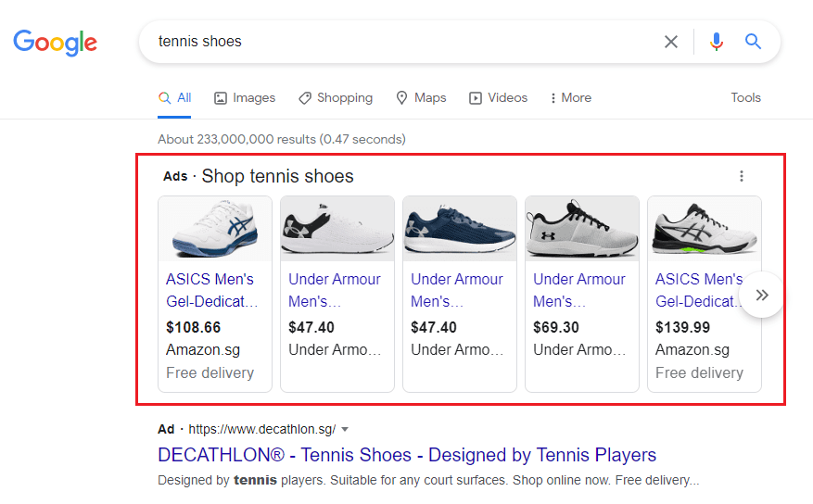Clear the search box with X icon
Viewport: 813px width, 504px height.
tap(671, 42)
